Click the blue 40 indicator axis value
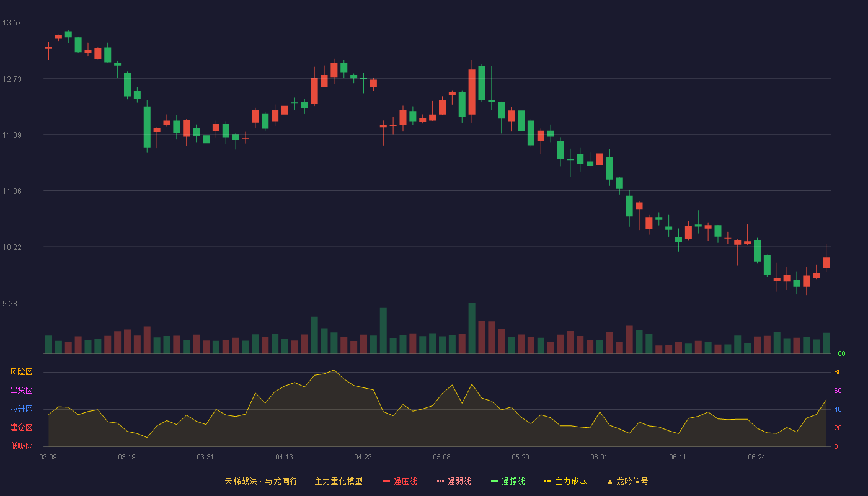Viewport: 868px width, 496px height. tap(838, 409)
